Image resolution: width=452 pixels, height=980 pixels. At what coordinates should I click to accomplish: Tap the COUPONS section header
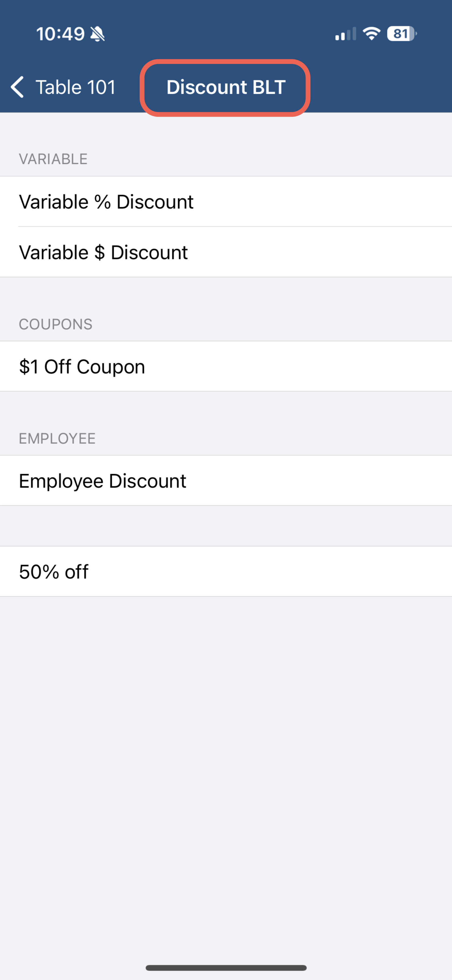(x=55, y=324)
